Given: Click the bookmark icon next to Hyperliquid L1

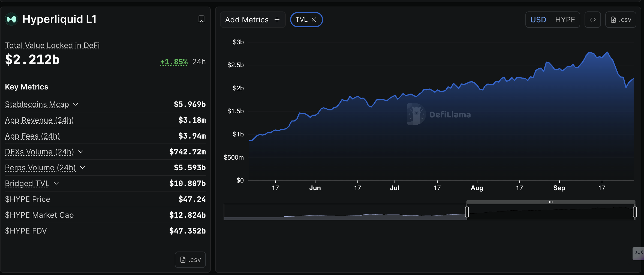Looking at the screenshot, I should pos(201,19).
